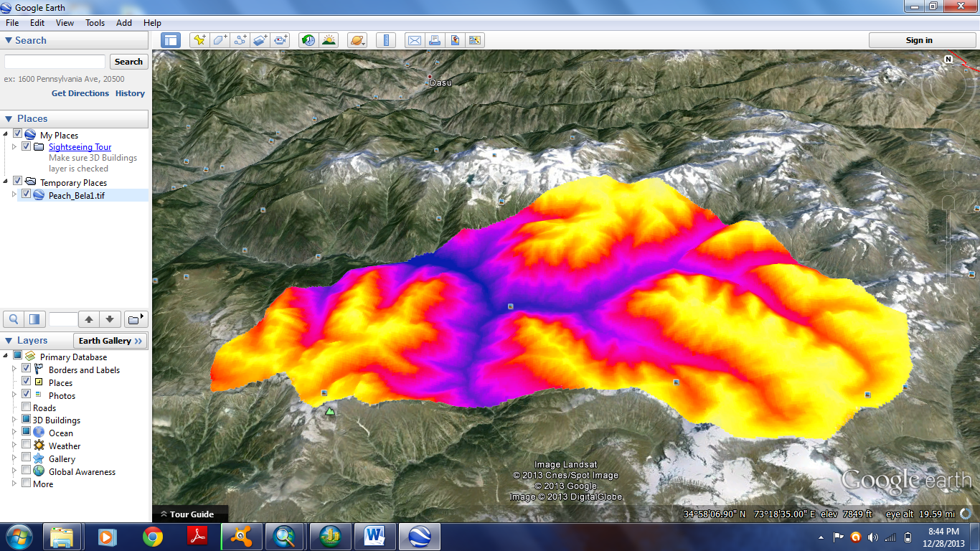
Task: Toggle the 3D Buildings layer checkbox
Action: click(27, 419)
